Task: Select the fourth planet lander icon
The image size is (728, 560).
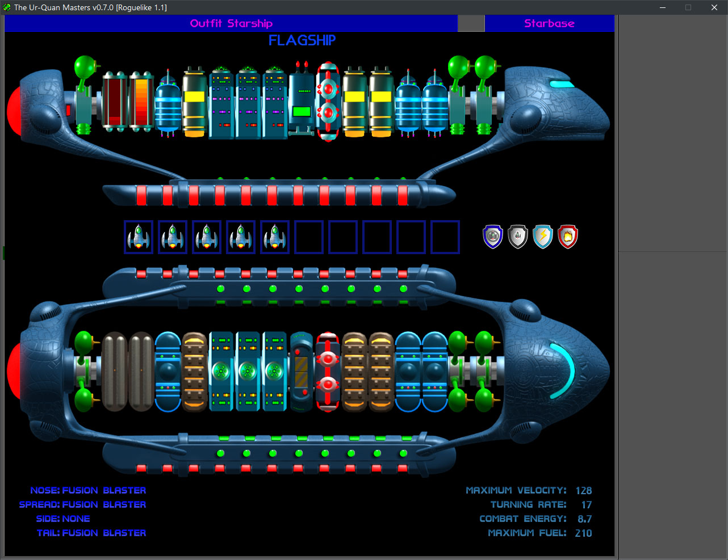Action: [241, 237]
